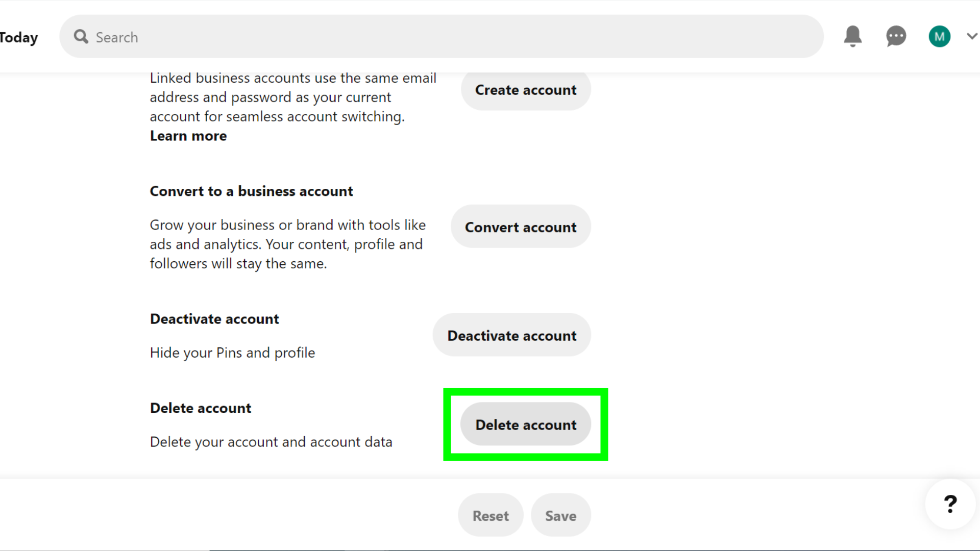Click the Create account button
Image resolution: width=980 pixels, height=551 pixels.
click(x=526, y=89)
